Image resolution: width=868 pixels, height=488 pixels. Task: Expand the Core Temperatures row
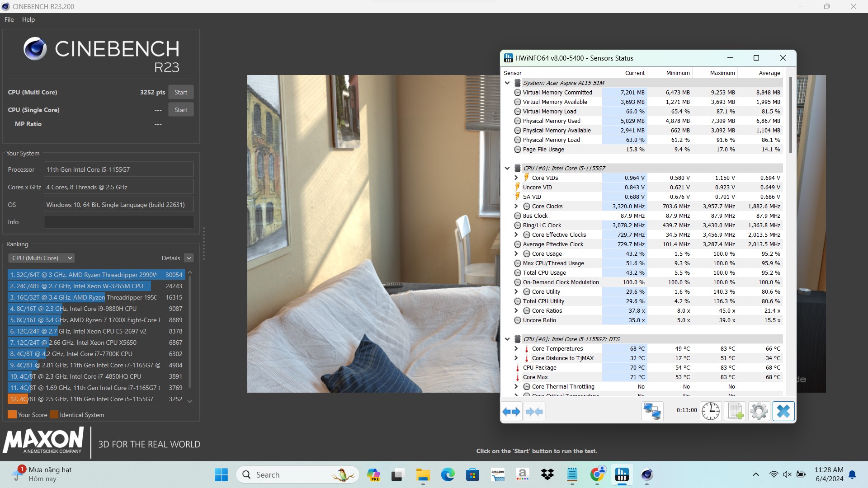click(x=516, y=348)
